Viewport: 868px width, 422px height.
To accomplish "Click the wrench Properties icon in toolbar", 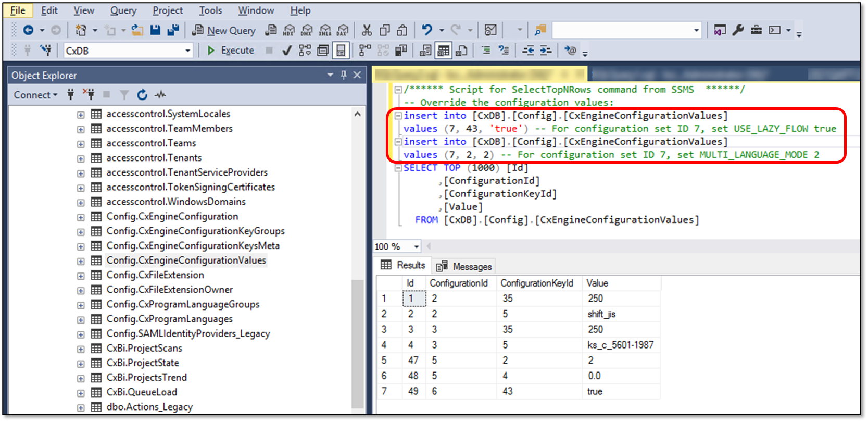I will (738, 30).
